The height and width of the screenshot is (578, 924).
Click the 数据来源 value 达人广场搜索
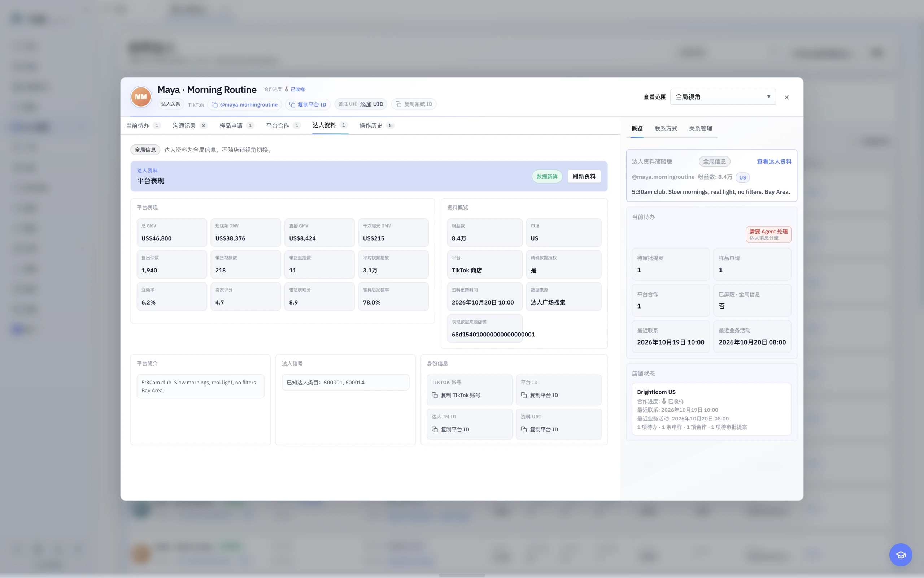click(x=548, y=302)
